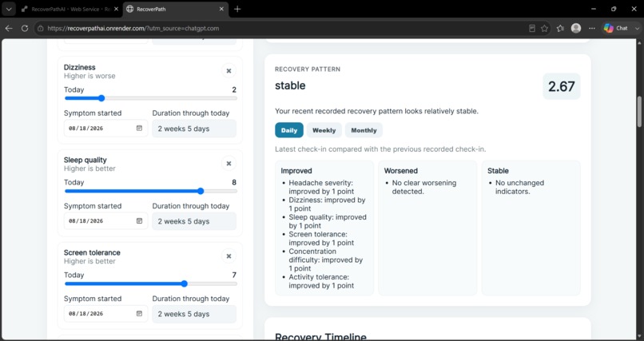Switch to the Monthly comparison view
Image resolution: width=644 pixels, height=341 pixels.
click(x=364, y=130)
